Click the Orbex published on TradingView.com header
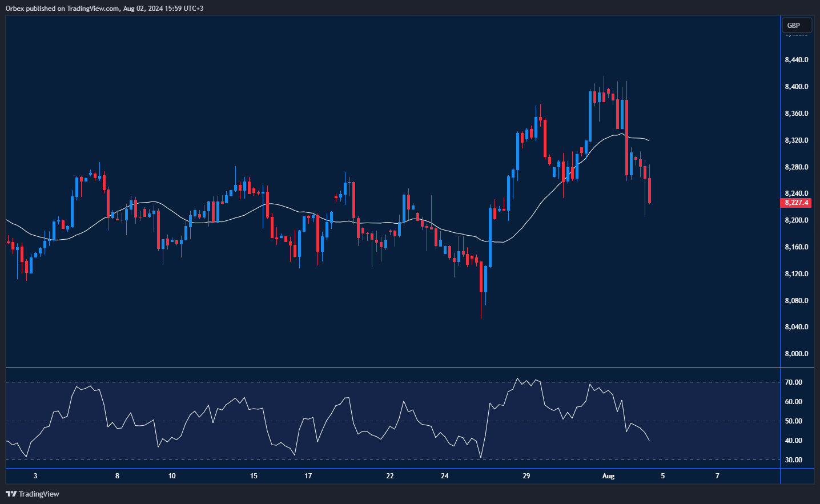This screenshot has height=504, width=820. click(104, 8)
